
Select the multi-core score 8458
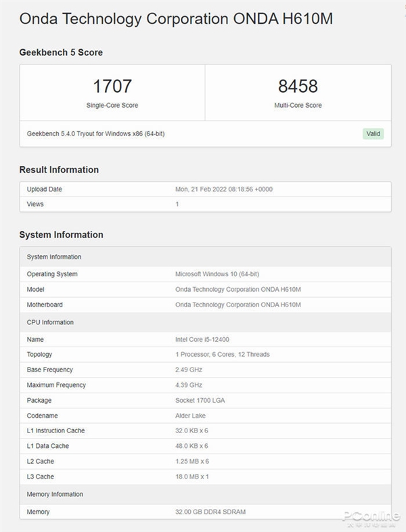(298, 86)
